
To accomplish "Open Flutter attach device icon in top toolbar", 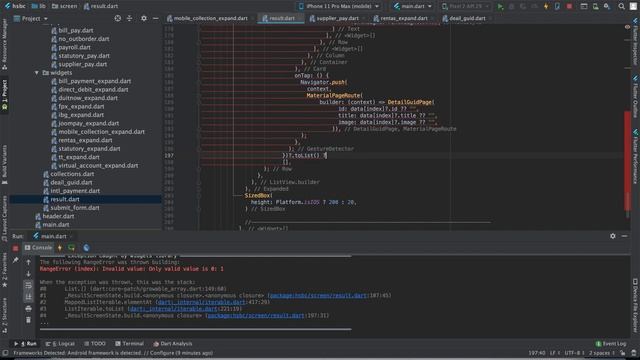I will tap(558, 6).
